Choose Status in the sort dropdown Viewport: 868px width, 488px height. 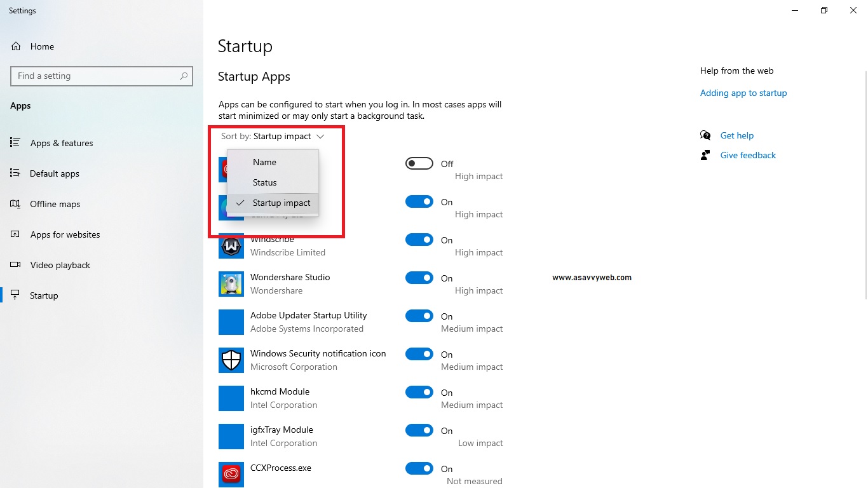(x=265, y=182)
